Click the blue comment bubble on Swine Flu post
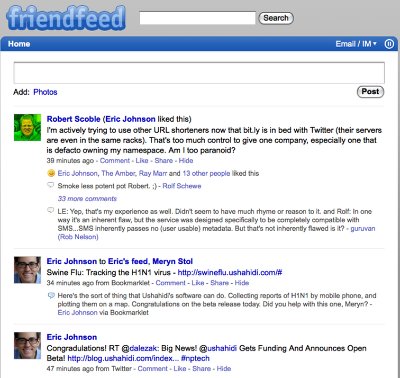Screen dimensions: 400x378 pos(51,295)
